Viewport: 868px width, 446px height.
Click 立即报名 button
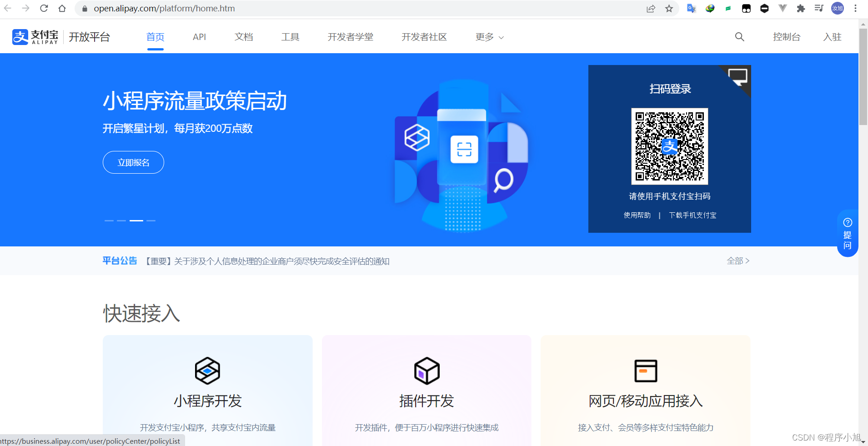pos(133,162)
